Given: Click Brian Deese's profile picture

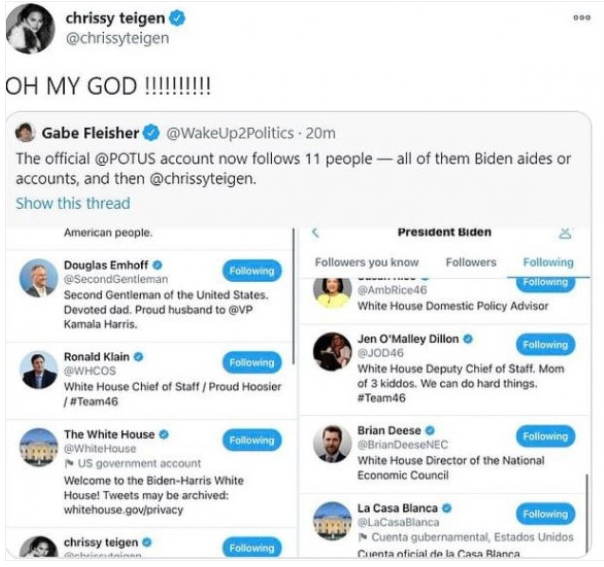Looking at the screenshot, I should pos(332,443).
